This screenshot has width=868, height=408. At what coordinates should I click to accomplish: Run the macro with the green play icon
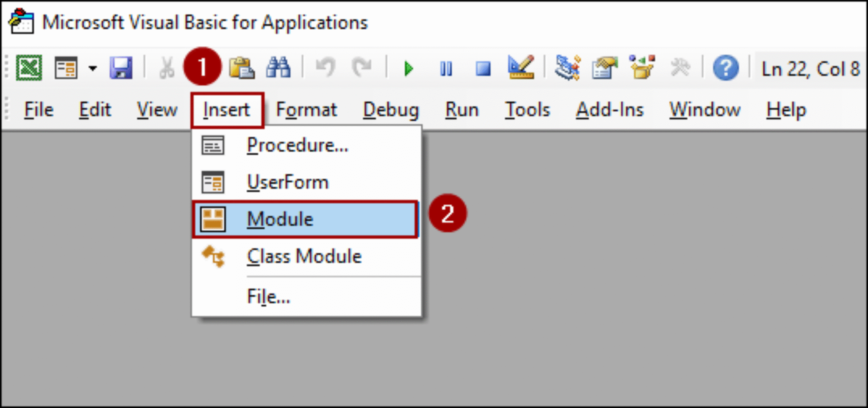(408, 69)
